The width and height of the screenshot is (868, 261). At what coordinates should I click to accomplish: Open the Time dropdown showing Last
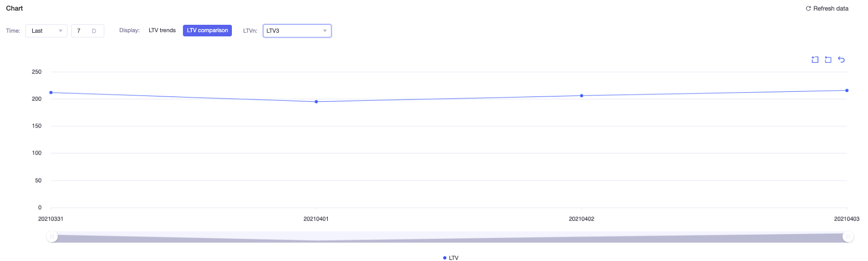point(46,31)
